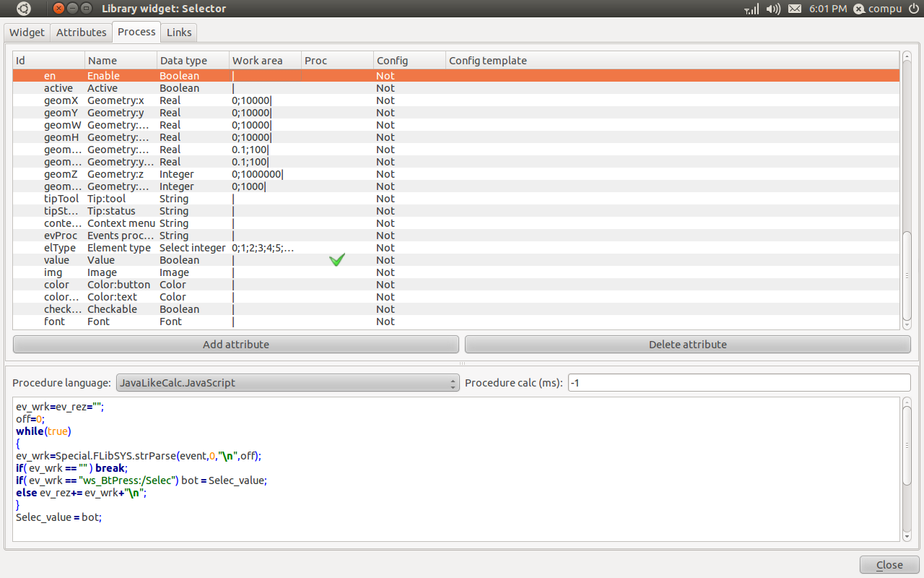Screen dimensions: 924x578
Task: Click the clock showing 6:01 PM
Action: coord(829,9)
